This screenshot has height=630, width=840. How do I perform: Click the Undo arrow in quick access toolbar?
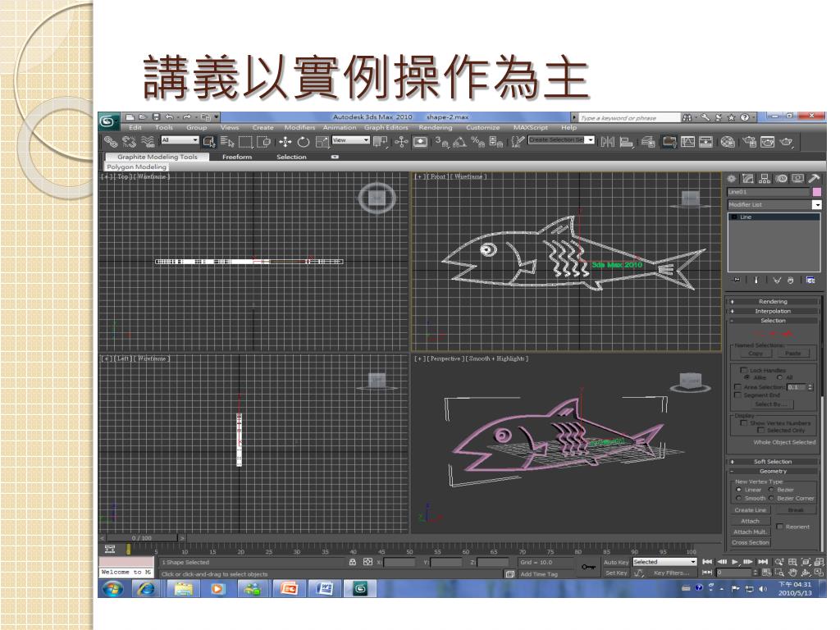169,116
